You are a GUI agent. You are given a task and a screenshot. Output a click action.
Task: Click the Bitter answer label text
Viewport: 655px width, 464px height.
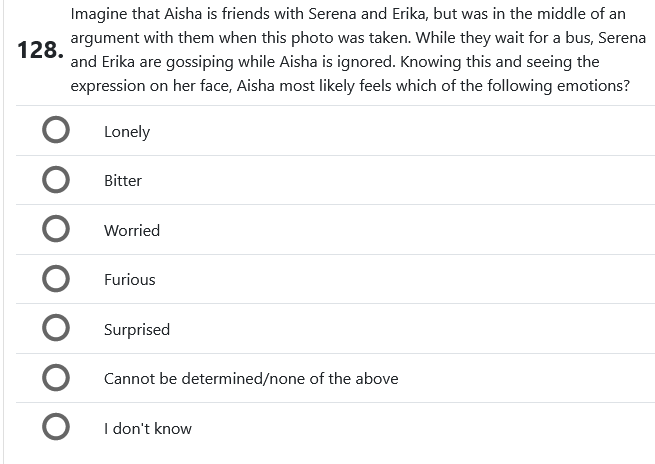click(x=123, y=180)
